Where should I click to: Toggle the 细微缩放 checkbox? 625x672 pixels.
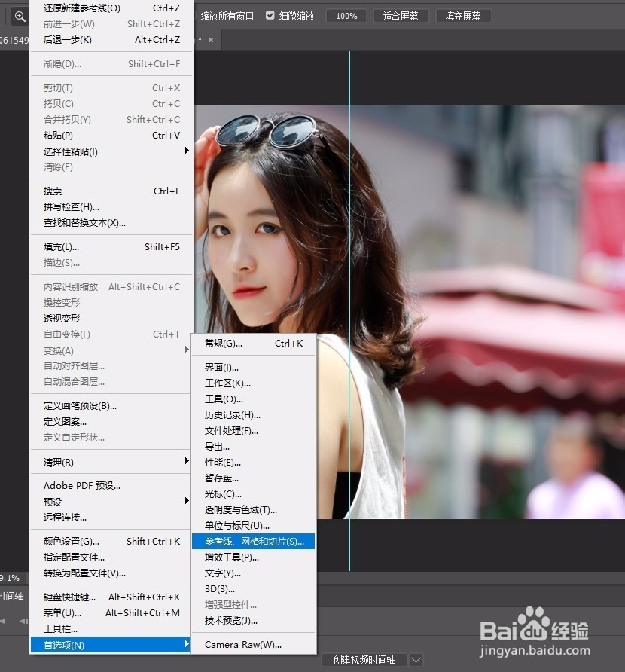click(x=270, y=15)
